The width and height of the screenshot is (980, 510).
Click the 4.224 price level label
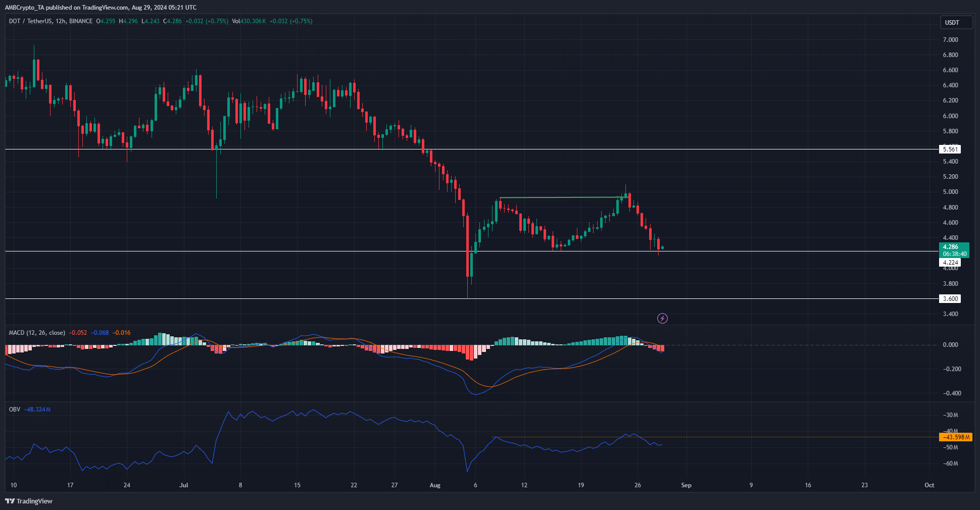(x=950, y=263)
